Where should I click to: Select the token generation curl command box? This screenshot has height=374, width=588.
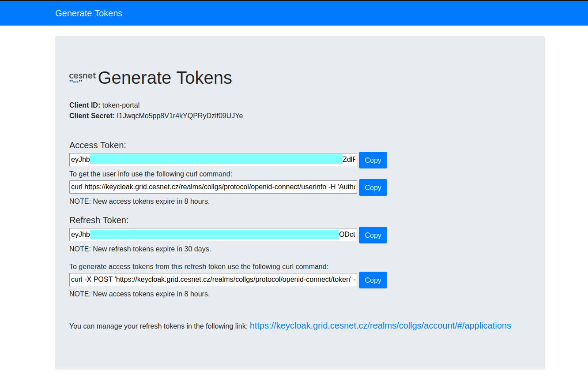pos(213,279)
